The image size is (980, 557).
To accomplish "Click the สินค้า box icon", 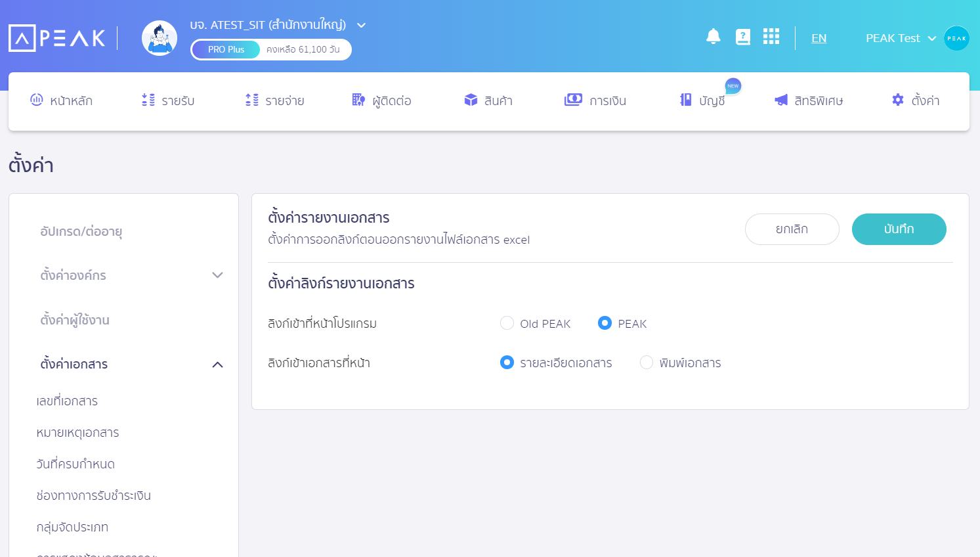I will click(x=471, y=100).
